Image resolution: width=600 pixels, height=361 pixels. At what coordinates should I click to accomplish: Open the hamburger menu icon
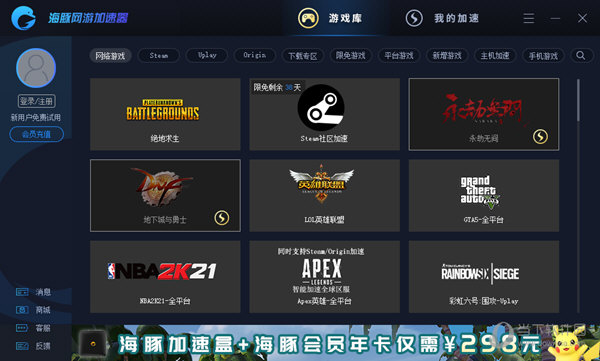529,18
